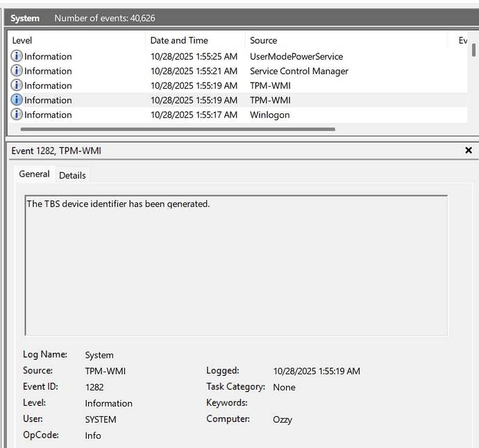
Task: Click the Event ID value 1282
Action: (x=94, y=387)
